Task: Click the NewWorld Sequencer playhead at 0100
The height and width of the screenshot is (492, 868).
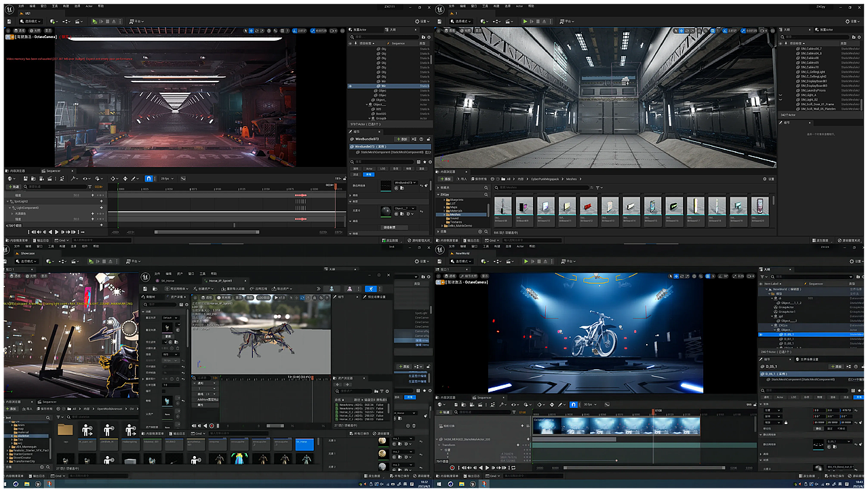Action: point(654,411)
